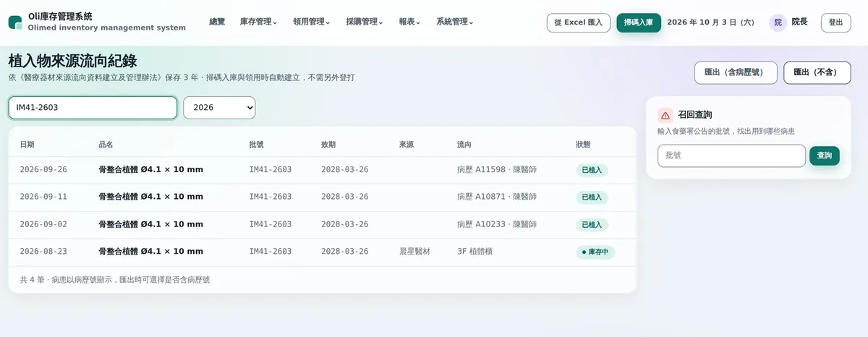Expand the 報表 menu
The height and width of the screenshot is (337, 868).
(x=409, y=22)
